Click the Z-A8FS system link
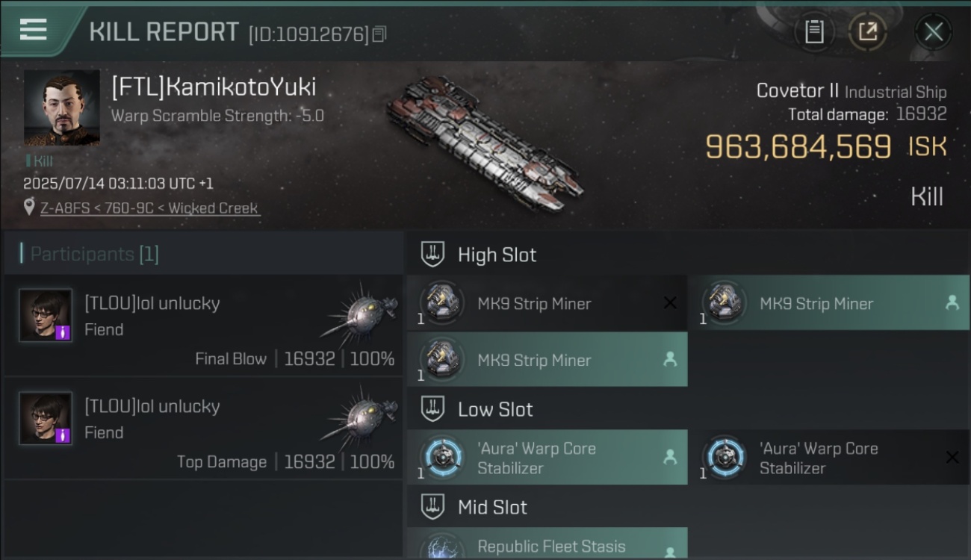The width and height of the screenshot is (971, 560). click(x=66, y=208)
